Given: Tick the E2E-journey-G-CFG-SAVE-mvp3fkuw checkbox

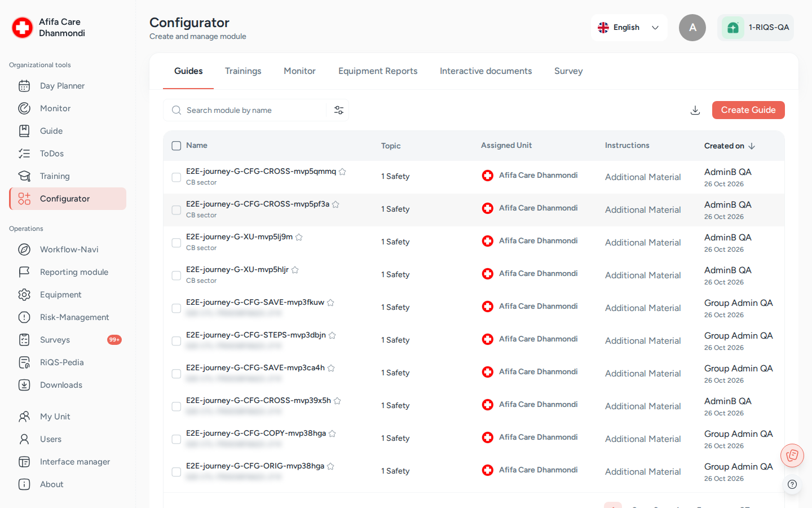Looking at the screenshot, I should pyautogui.click(x=176, y=308).
